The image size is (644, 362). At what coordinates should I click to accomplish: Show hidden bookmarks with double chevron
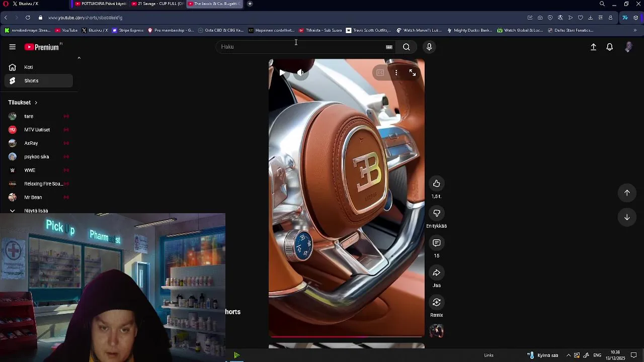click(x=635, y=30)
